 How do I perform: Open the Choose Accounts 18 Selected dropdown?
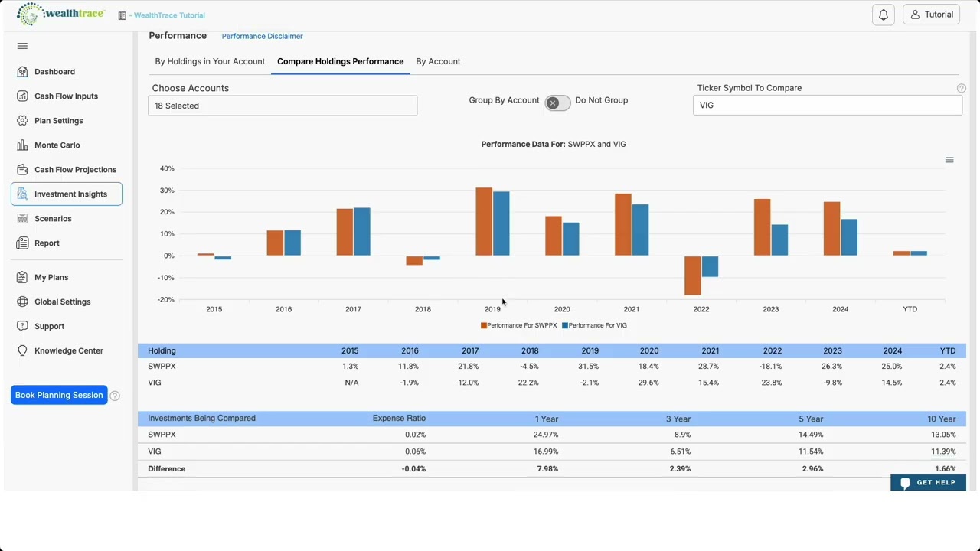[x=283, y=106]
